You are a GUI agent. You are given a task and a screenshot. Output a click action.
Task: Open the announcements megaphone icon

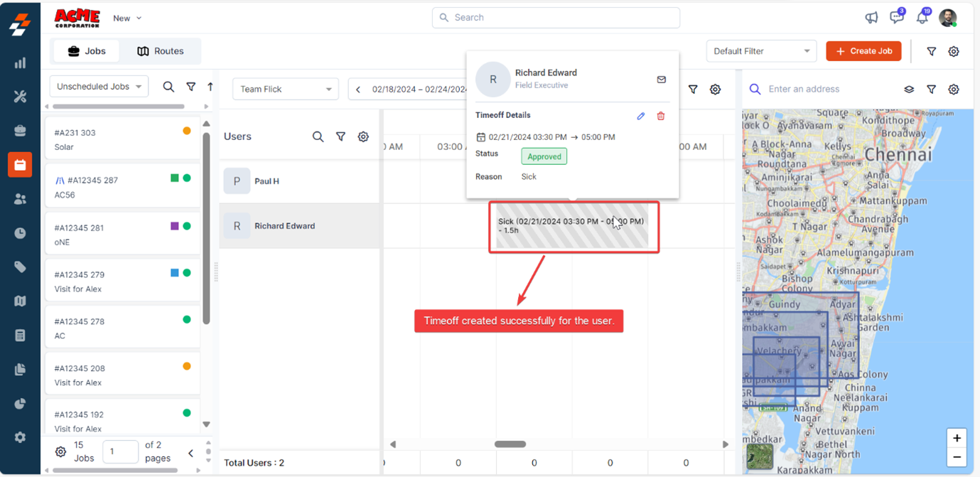click(x=871, y=18)
